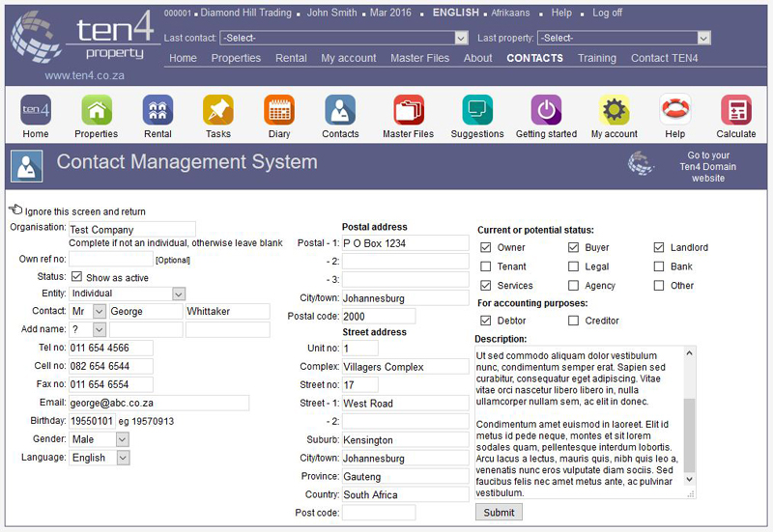
Task: Click the Help link in the top bar
Action: [561, 13]
